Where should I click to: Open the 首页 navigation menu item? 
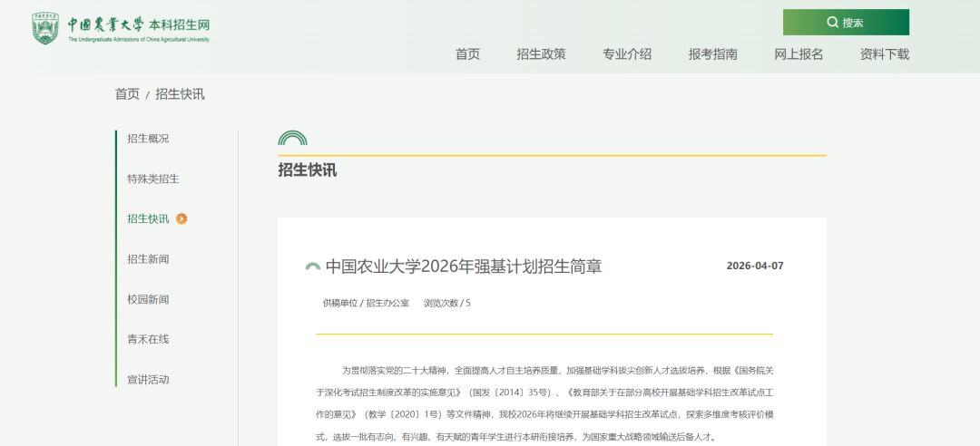[467, 54]
